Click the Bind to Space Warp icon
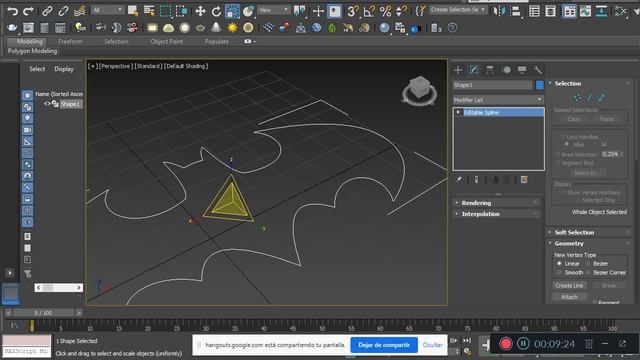640x360 pixels. [x=80, y=11]
